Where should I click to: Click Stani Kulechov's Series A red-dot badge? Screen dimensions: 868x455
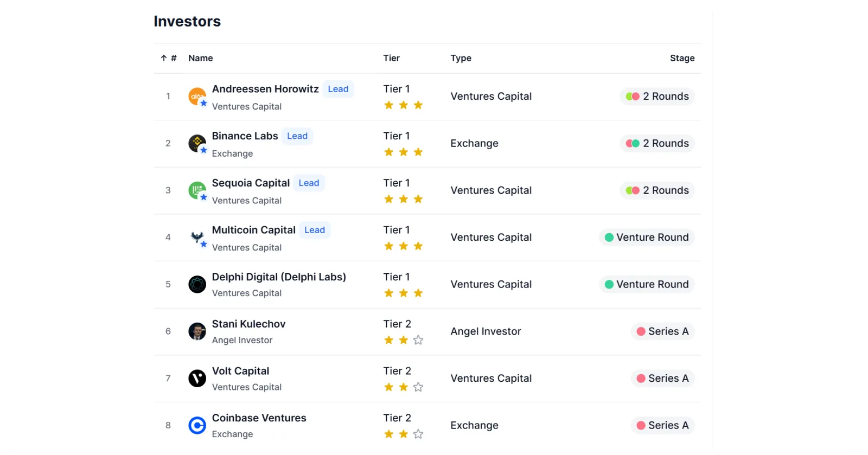pos(662,331)
